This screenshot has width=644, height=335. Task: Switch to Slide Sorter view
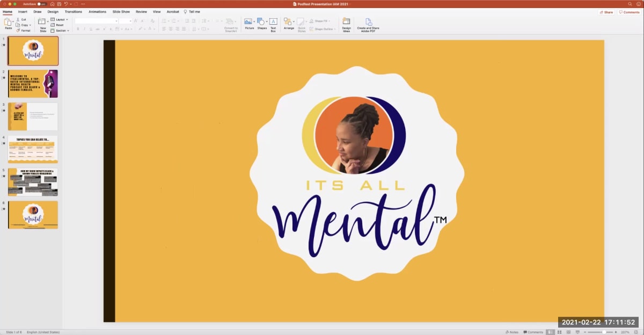pos(559,332)
